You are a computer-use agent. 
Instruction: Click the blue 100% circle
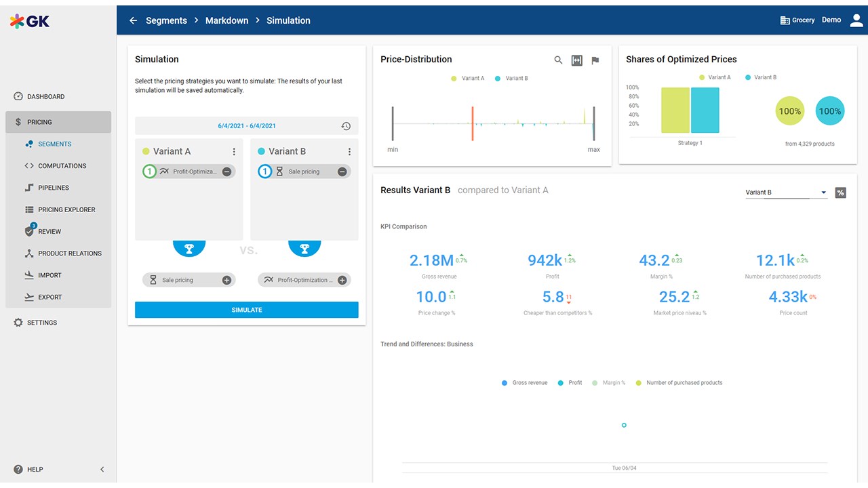point(830,111)
